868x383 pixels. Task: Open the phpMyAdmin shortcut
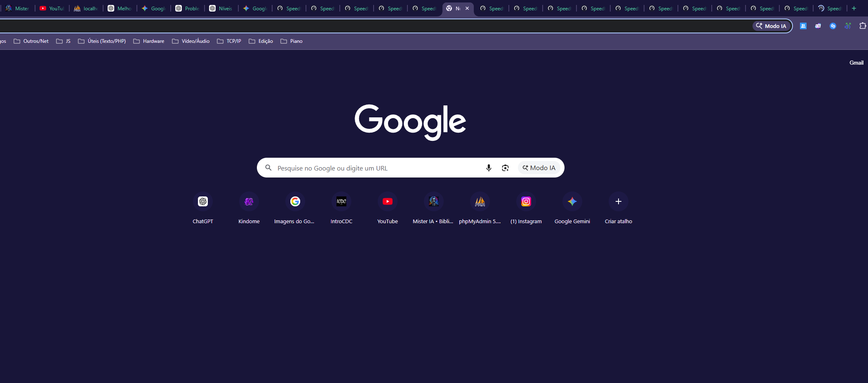coord(480,201)
